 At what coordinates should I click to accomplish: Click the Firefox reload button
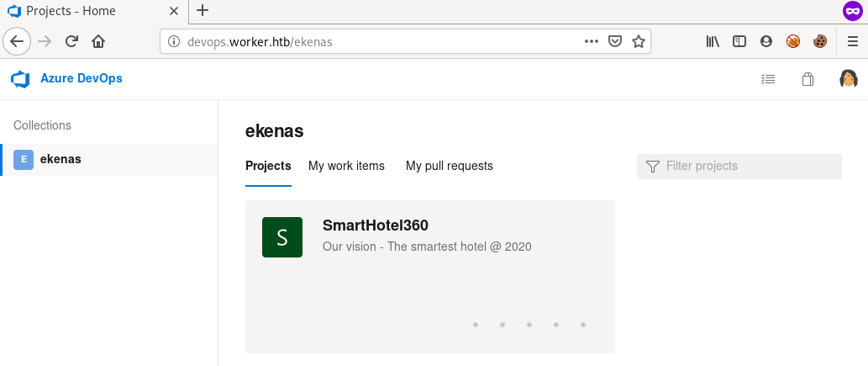click(72, 40)
